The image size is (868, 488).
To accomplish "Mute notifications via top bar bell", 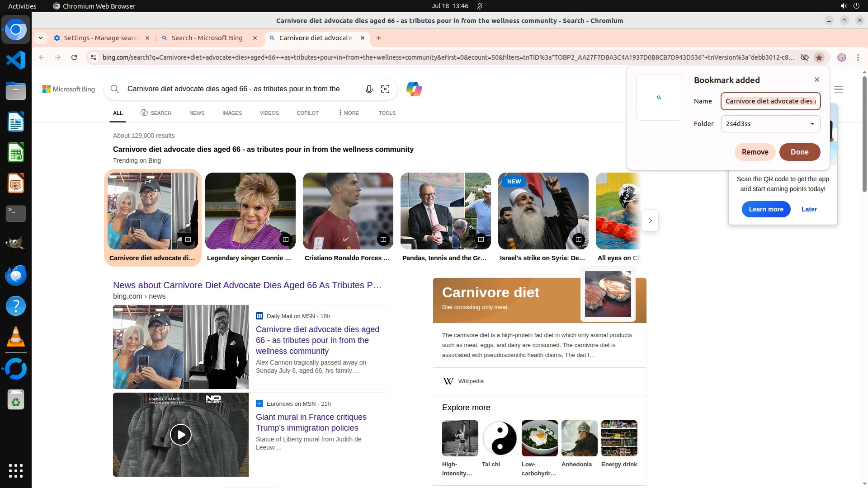I will 480,6.
